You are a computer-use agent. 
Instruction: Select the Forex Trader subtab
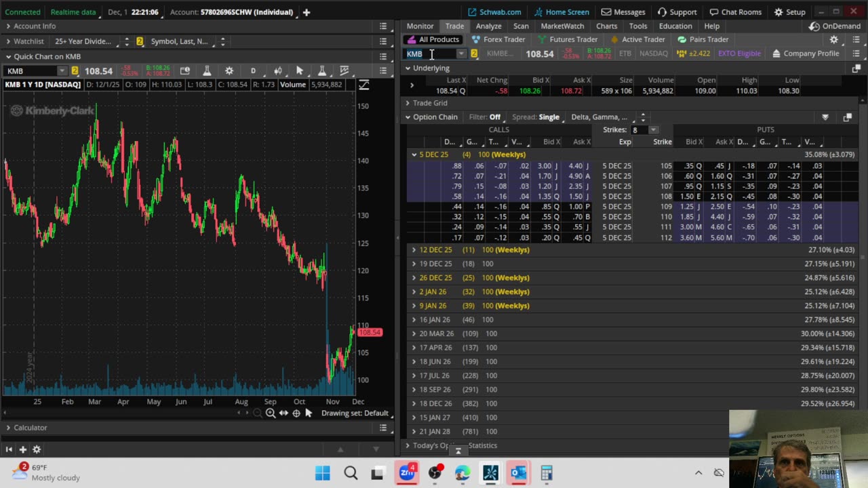tap(498, 39)
